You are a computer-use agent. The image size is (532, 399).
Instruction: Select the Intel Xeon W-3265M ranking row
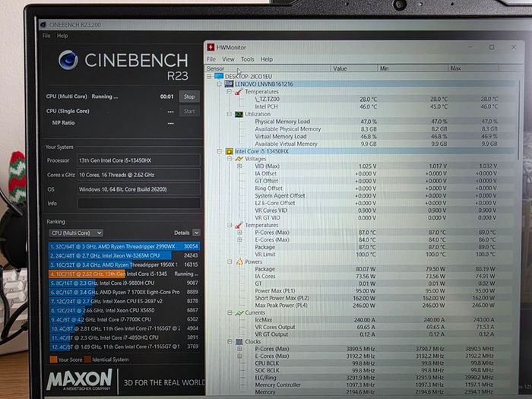(124, 255)
